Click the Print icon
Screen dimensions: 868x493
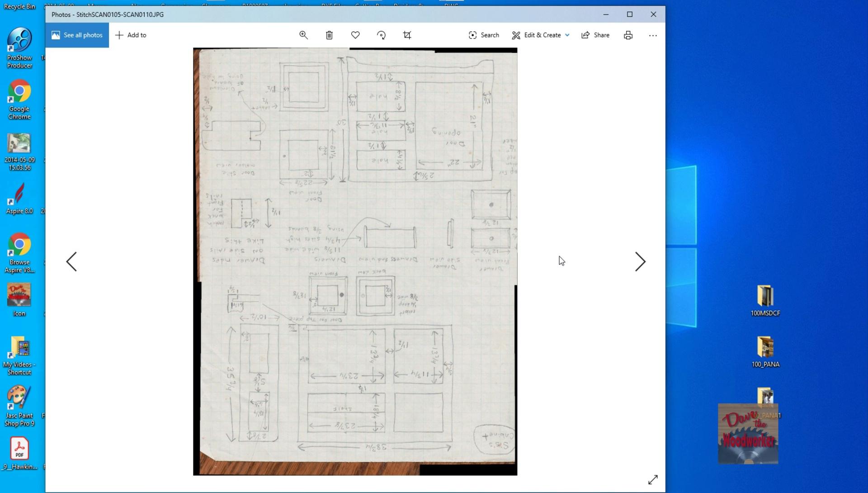click(x=628, y=35)
